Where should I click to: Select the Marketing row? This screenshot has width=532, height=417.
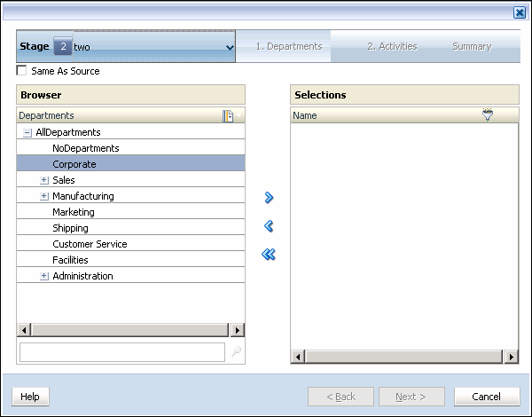[130, 212]
